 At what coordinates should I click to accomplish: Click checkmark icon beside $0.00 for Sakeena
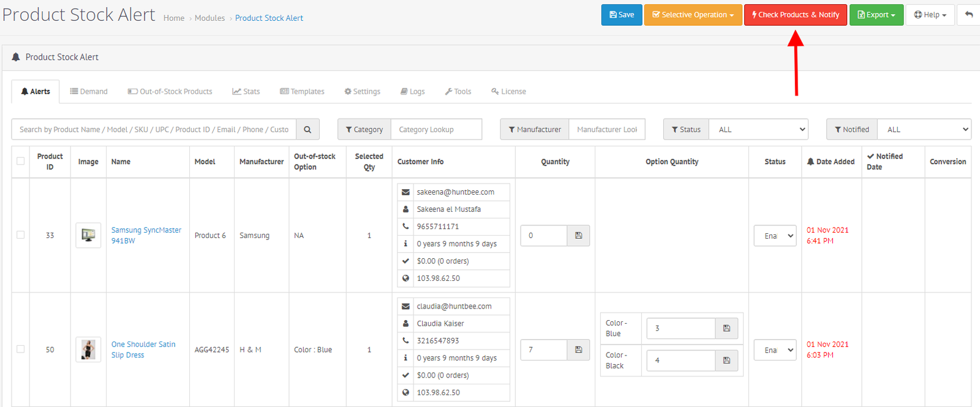click(405, 261)
